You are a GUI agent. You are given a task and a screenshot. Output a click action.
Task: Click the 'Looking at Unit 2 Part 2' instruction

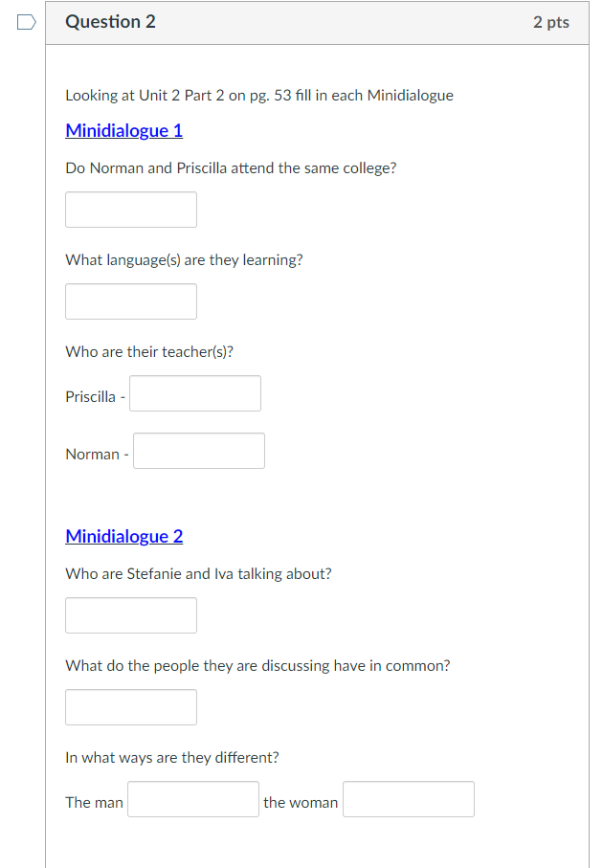(258, 96)
